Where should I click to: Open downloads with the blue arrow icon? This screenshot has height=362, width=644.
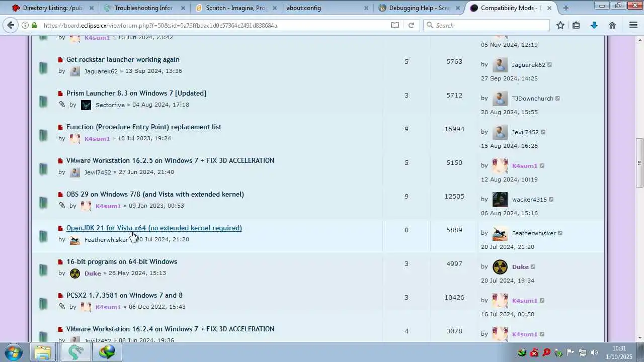(594, 25)
